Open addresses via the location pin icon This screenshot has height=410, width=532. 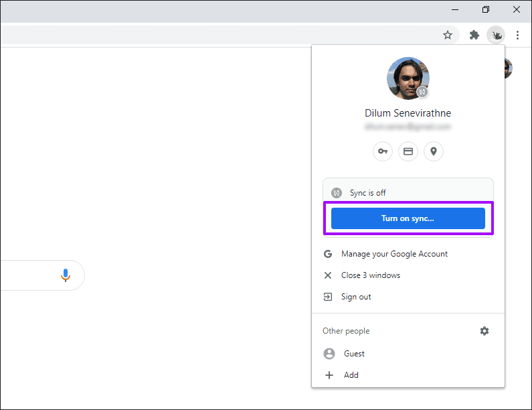(433, 151)
